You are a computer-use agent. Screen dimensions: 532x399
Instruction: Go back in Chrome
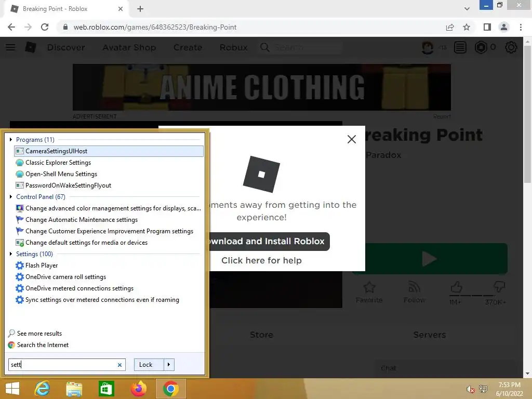(11, 27)
